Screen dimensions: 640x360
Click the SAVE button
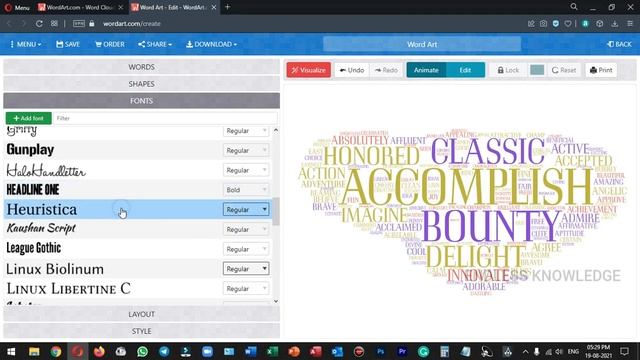tap(68, 44)
